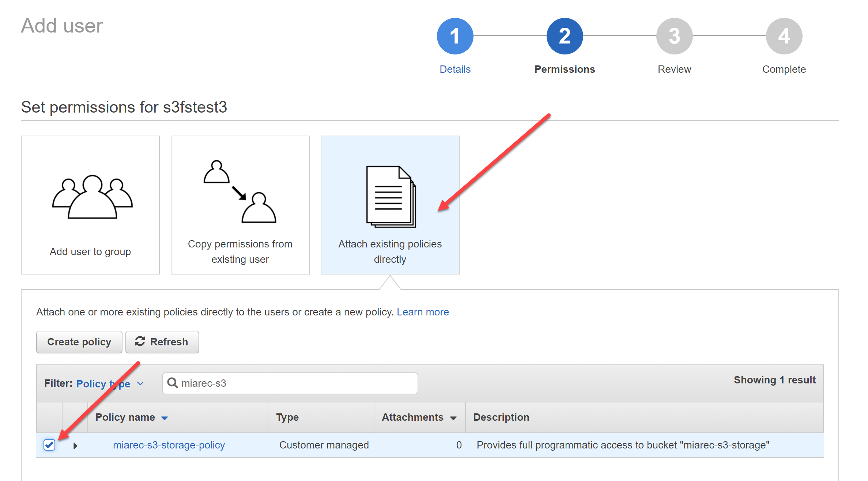This screenshot has height=481, width=868.
Task: Choose the Add user to group card
Action: [90, 205]
